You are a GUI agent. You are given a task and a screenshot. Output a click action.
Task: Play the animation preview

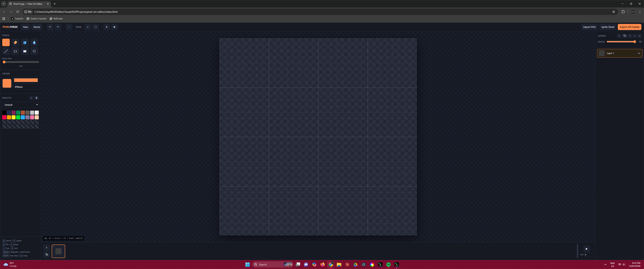[586, 249]
